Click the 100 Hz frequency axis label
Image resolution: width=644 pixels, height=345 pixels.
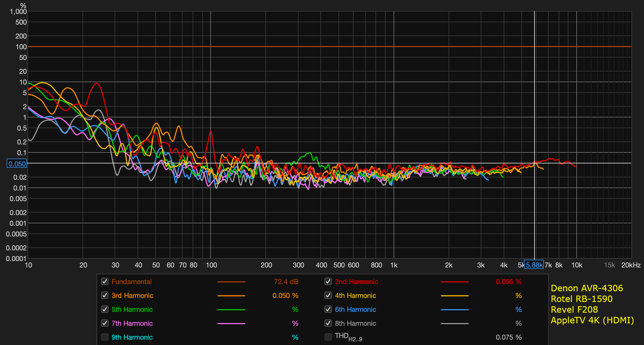click(211, 265)
